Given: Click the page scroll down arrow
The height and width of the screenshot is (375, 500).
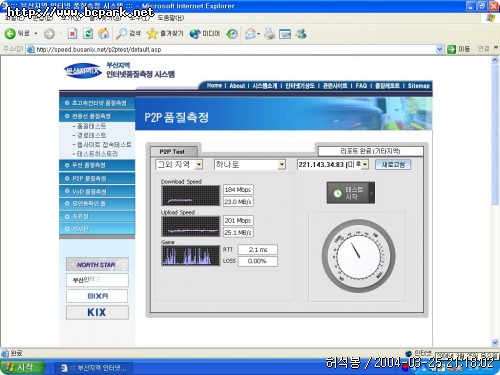Looking at the screenshot, I should [495, 342].
